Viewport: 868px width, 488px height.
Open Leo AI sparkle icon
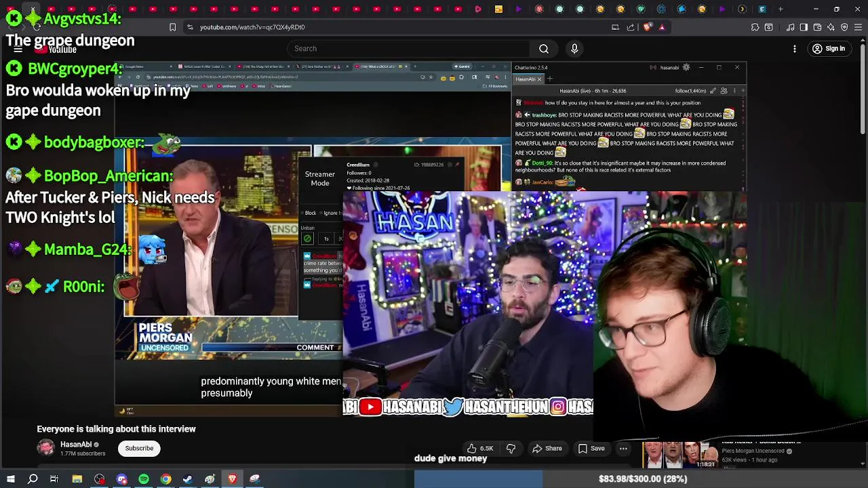831,27
